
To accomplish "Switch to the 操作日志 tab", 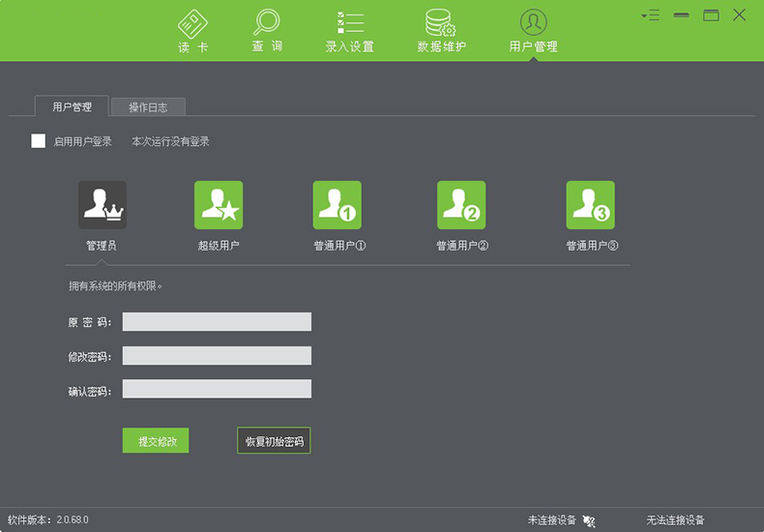I will tap(148, 107).
